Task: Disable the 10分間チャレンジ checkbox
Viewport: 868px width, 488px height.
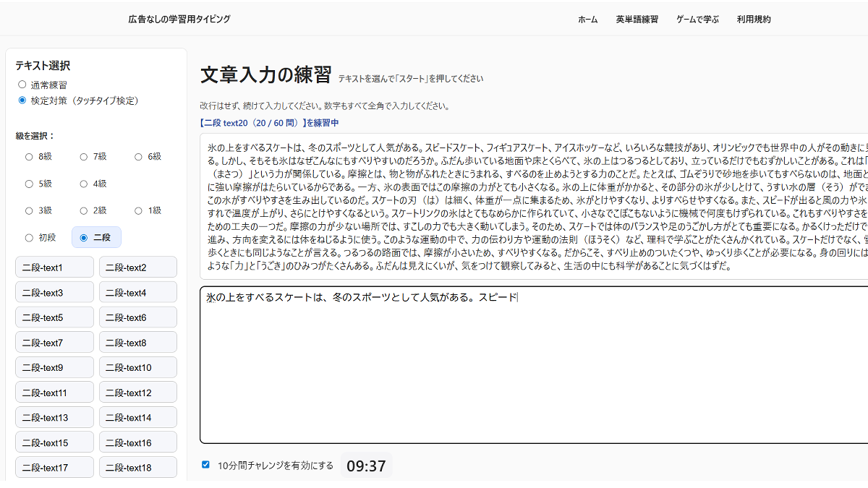Action: 205,465
